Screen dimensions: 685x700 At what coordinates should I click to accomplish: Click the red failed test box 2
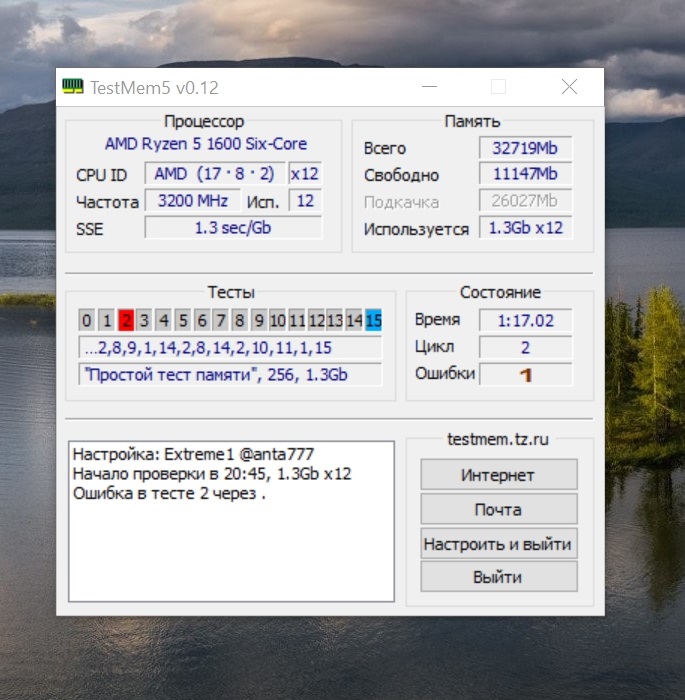click(x=126, y=320)
